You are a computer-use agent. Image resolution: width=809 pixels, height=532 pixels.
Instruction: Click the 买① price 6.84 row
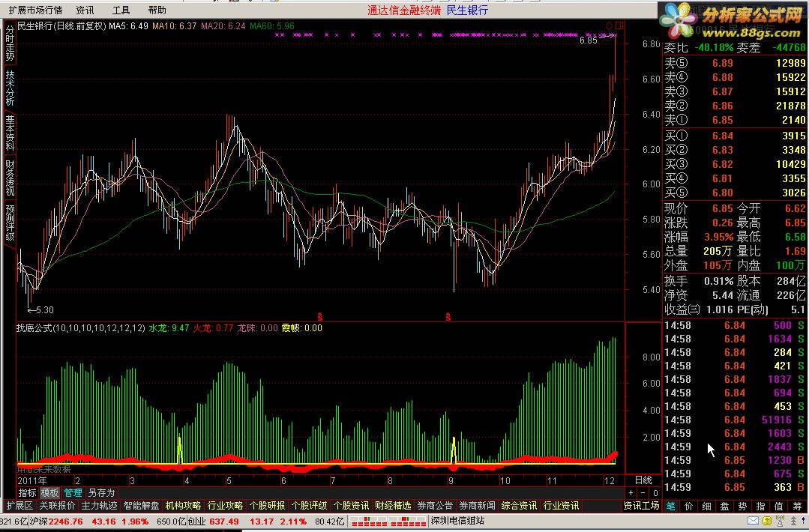pos(734,136)
